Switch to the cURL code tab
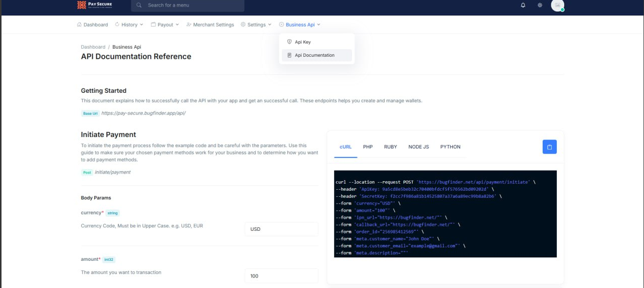 click(346, 147)
